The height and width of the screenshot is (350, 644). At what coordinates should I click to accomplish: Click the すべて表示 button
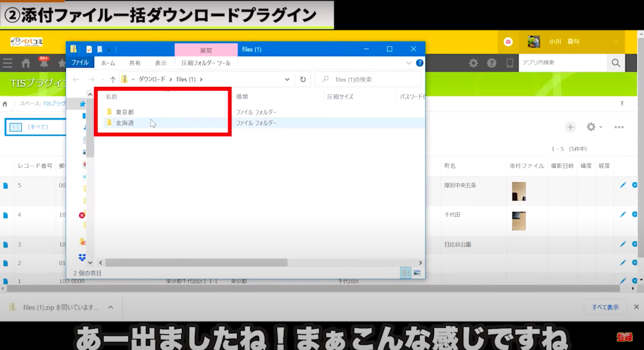pos(605,307)
